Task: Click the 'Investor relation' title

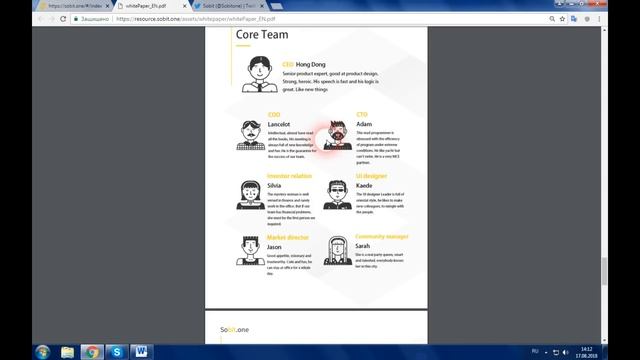Action: point(289,176)
